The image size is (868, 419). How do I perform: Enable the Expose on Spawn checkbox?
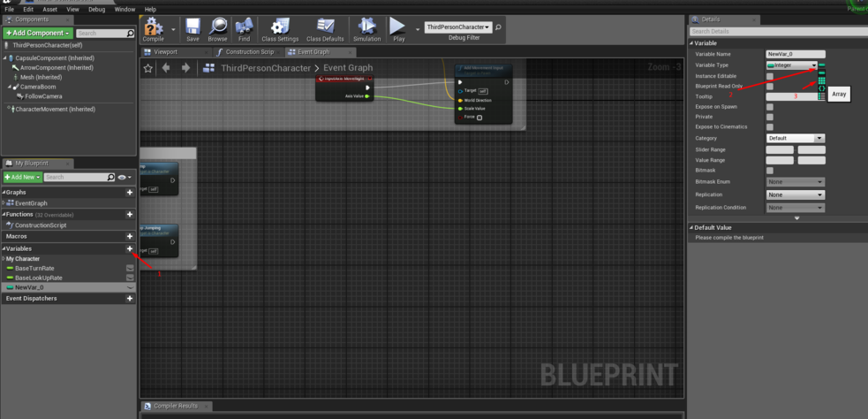point(769,107)
